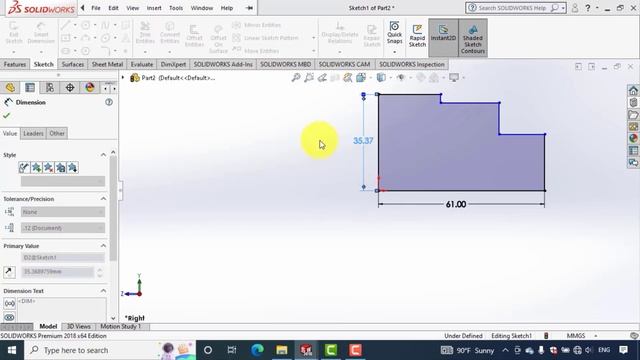
Task: Click the Search SOLIDWORKS Help box
Action: click(516, 8)
